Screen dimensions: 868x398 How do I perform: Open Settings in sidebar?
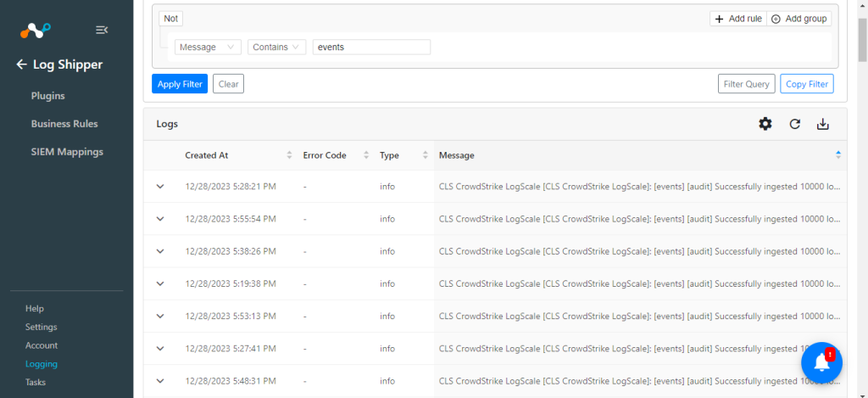(41, 327)
